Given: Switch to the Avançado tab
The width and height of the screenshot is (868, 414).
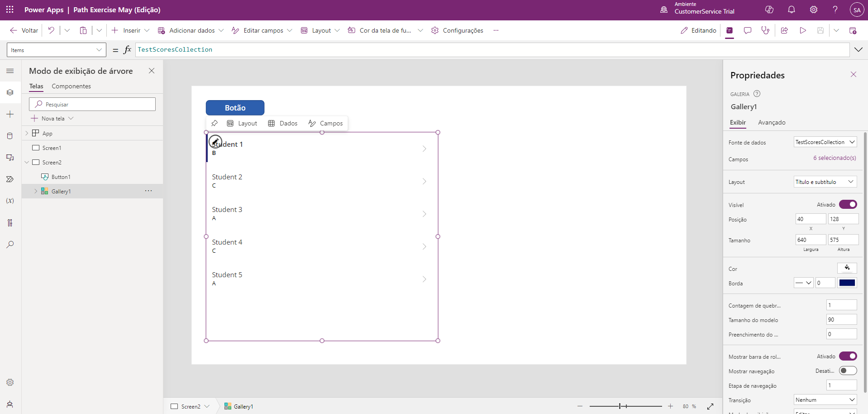Looking at the screenshot, I should (x=772, y=122).
